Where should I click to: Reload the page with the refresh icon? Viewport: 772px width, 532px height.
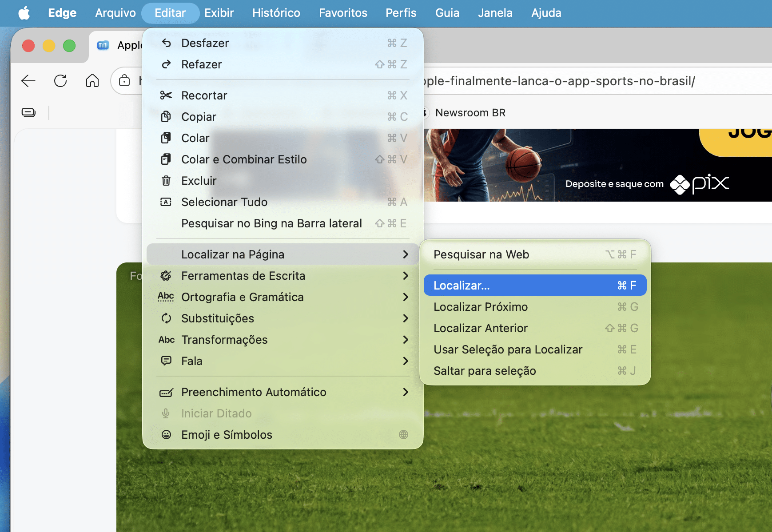click(60, 81)
